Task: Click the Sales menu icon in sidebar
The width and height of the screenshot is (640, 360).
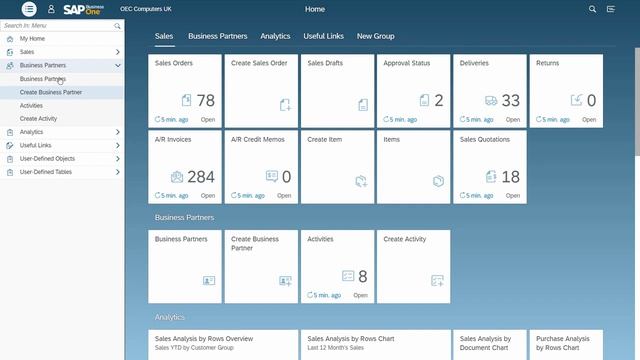Action: [x=10, y=52]
